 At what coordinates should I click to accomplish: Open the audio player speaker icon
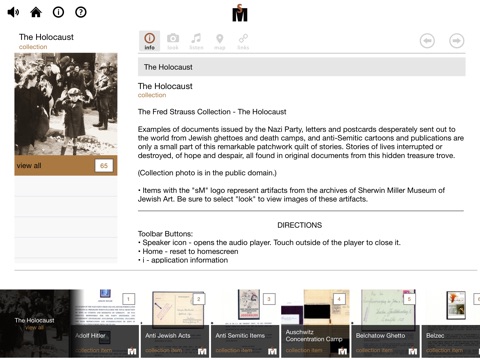coord(13,12)
